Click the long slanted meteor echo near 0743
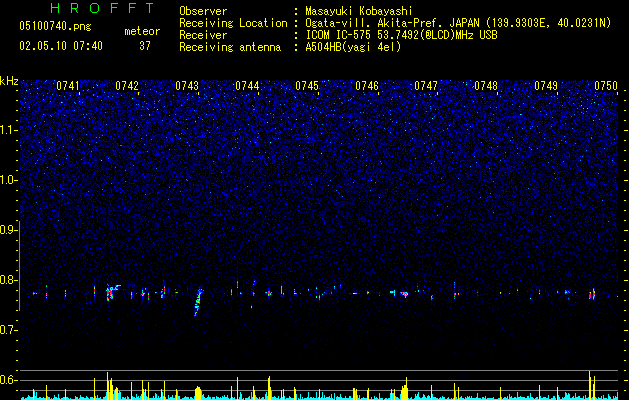This screenshot has height=400, width=629. click(x=199, y=301)
